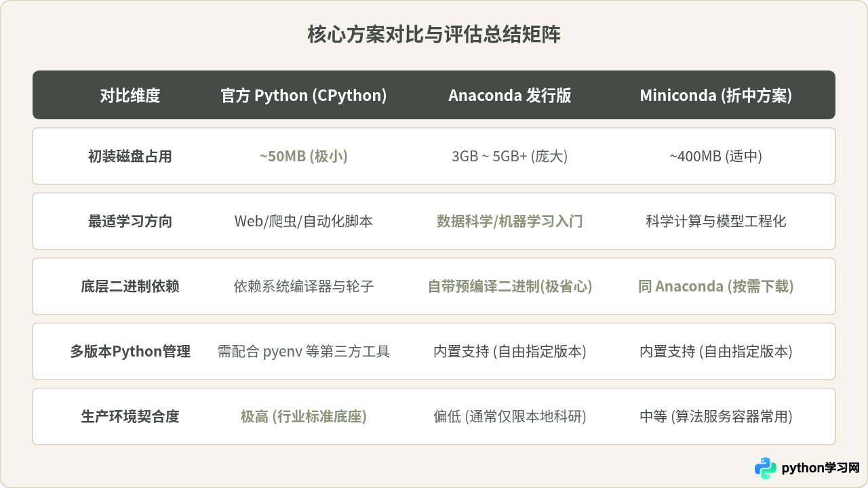Click the 核心方案对比与评估总结矩阵 title
868x488 pixels.
coord(434,35)
